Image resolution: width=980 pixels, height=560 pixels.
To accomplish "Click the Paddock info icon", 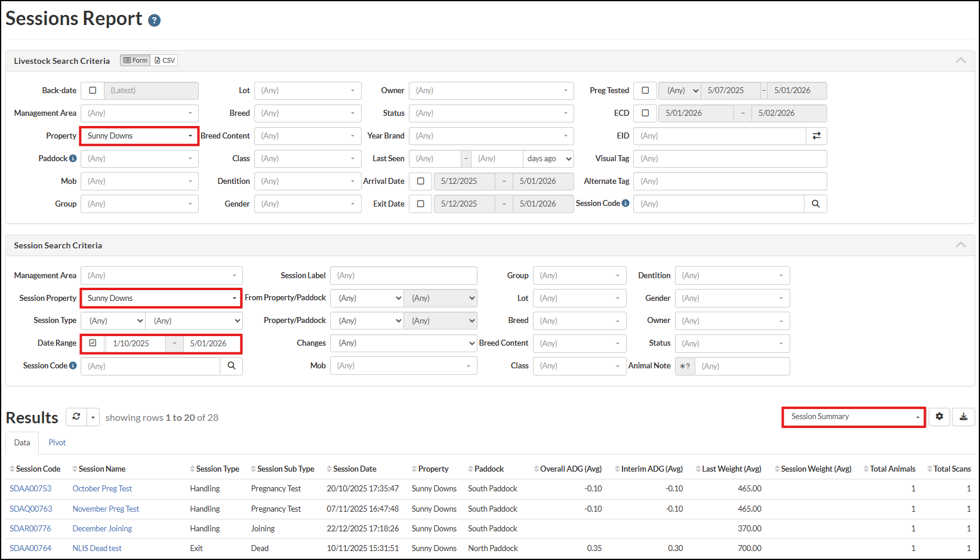I will pos(73,159).
